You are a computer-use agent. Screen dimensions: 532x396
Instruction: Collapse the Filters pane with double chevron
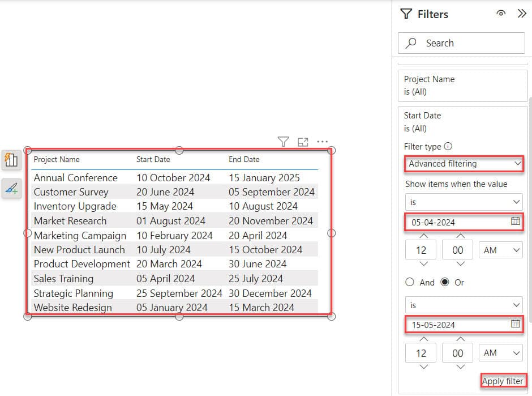pyautogui.click(x=521, y=14)
